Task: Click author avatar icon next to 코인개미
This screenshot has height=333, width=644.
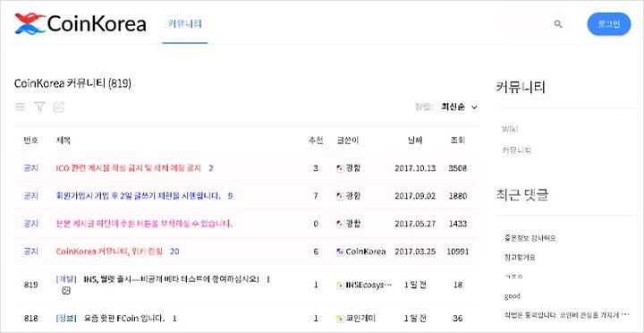Action: click(x=340, y=319)
